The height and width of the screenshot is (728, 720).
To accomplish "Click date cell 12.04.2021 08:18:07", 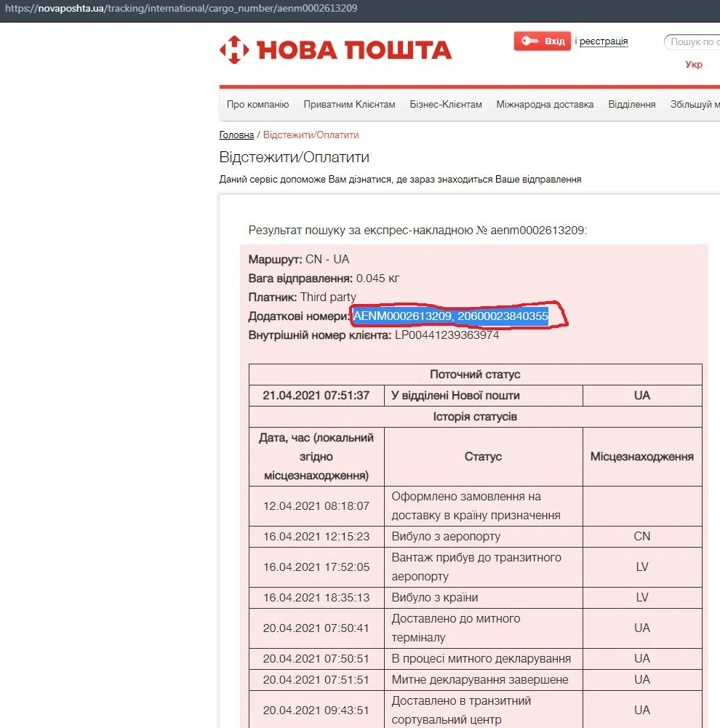I will [x=316, y=506].
